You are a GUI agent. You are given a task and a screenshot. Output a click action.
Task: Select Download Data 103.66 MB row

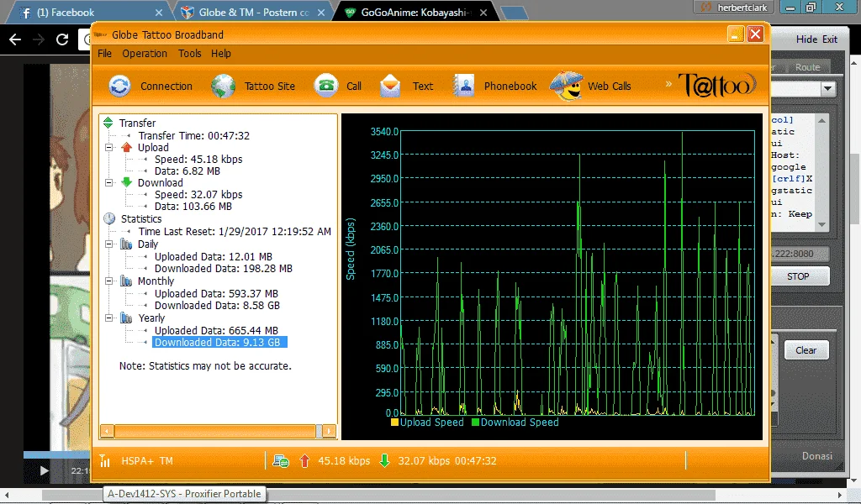tap(193, 206)
